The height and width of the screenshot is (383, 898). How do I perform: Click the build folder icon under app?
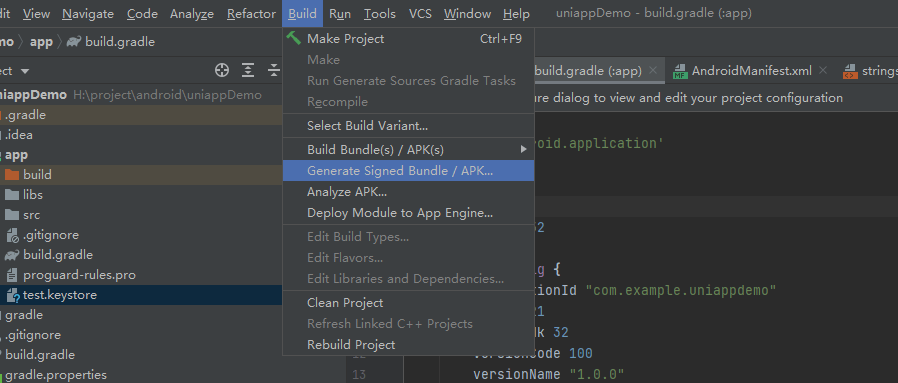[12, 175]
